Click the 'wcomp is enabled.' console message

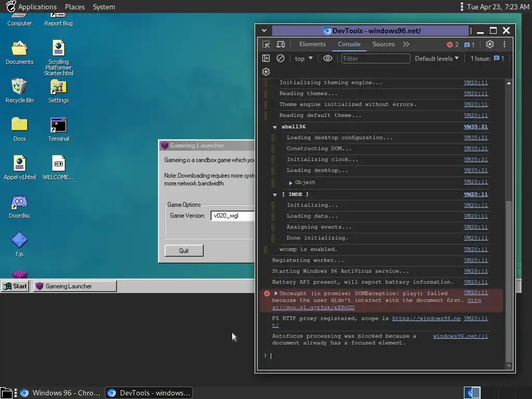(308, 249)
